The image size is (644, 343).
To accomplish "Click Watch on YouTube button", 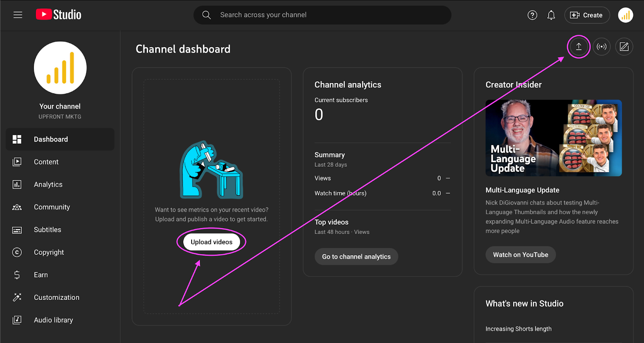I will click(x=520, y=255).
